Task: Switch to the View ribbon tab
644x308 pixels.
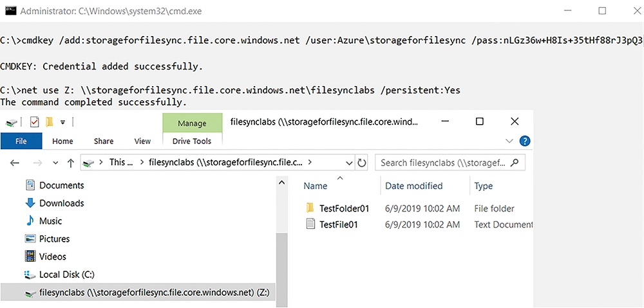Action: (142, 141)
